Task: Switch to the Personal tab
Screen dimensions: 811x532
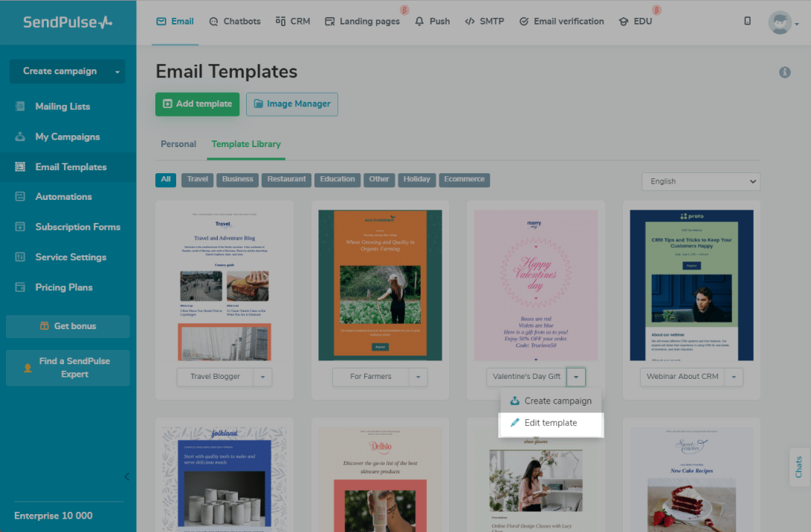Action: click(178, 144)
